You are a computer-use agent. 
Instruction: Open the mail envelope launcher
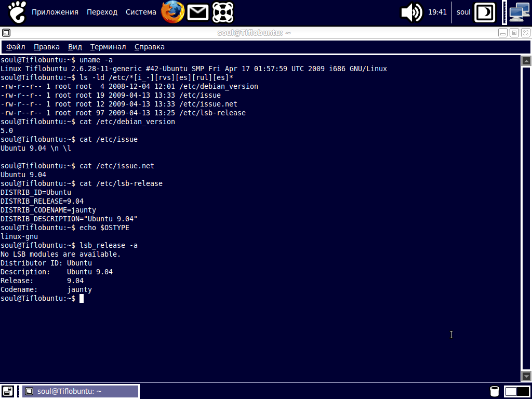click(x=198, y=12)
